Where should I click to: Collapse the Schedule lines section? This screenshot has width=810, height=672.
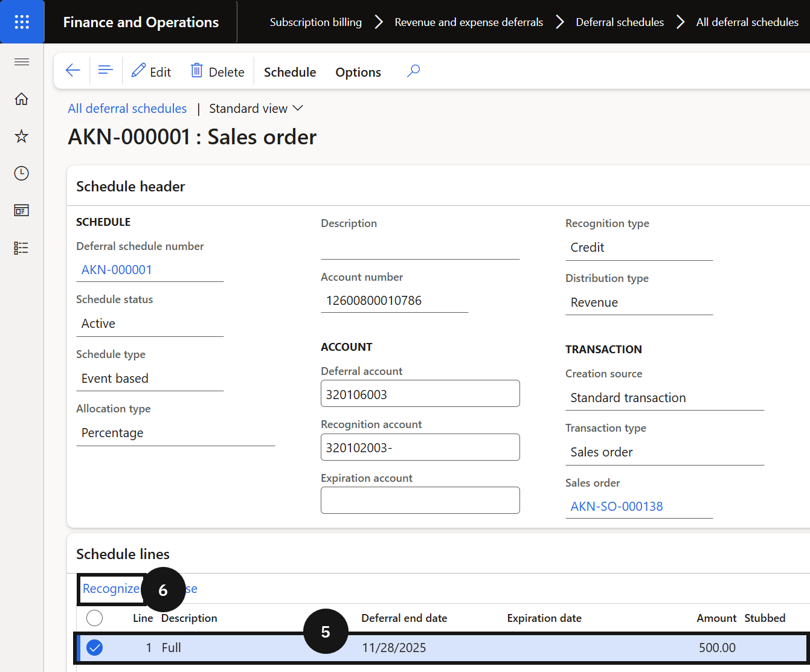click(123, 554)
